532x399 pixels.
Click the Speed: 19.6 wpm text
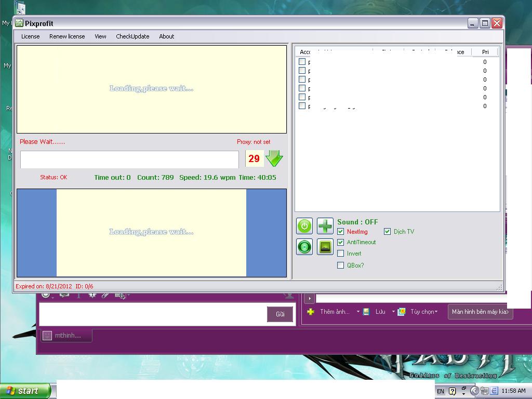pyautogui.click(x=207, y=177)
